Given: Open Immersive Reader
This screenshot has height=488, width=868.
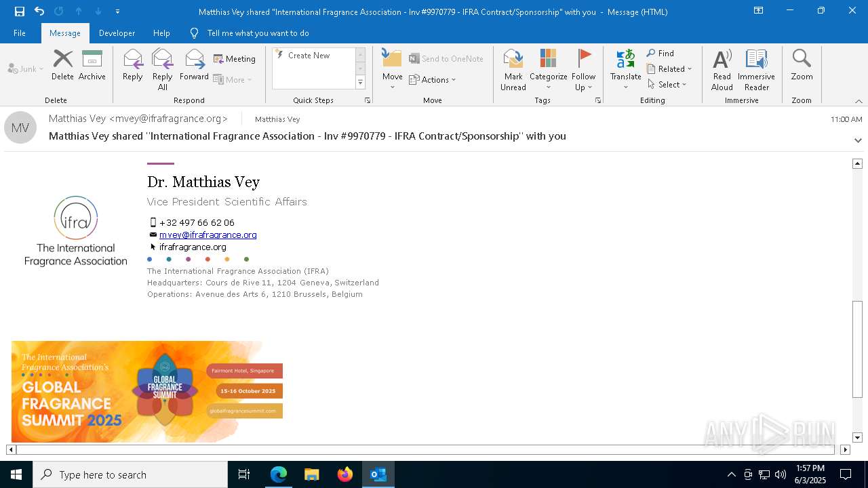Looking at the screenshot, I should 756,70.
